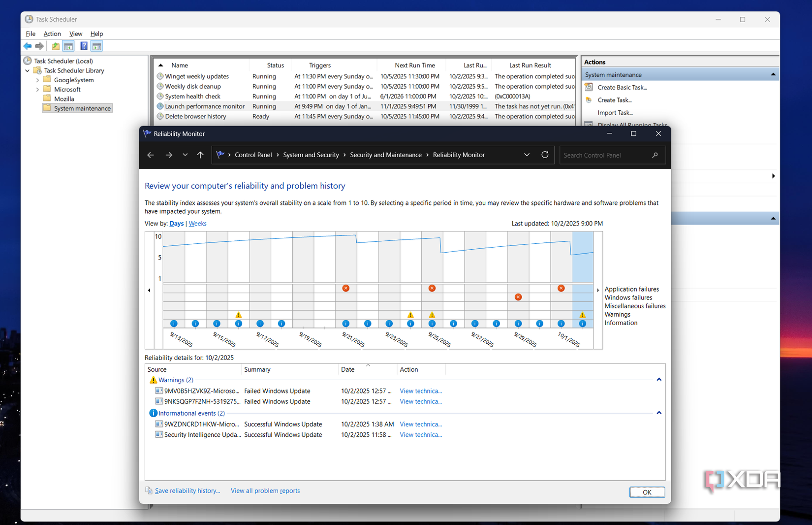This screenshot has height=525, width=812.
Task: Open the address bar history dropdown
Action: coord(527,155)
